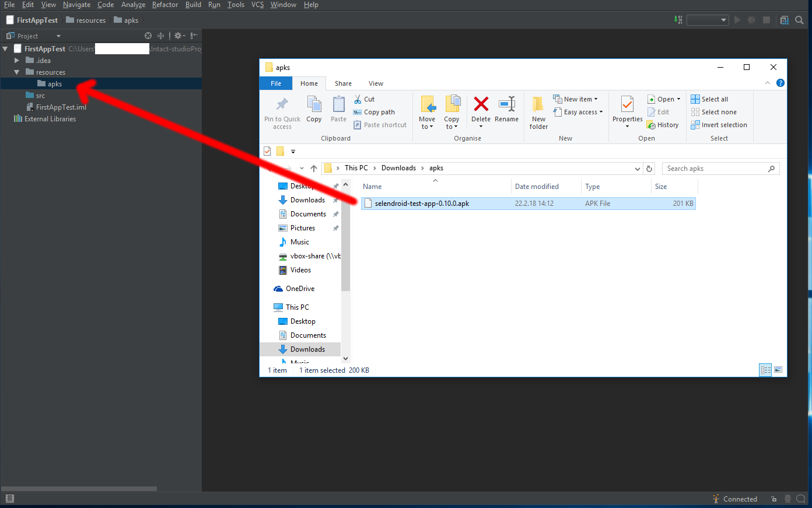Click Make Project icon in IDE toolbar
This screenshot has height=508, width=812.
pos(678,20)
